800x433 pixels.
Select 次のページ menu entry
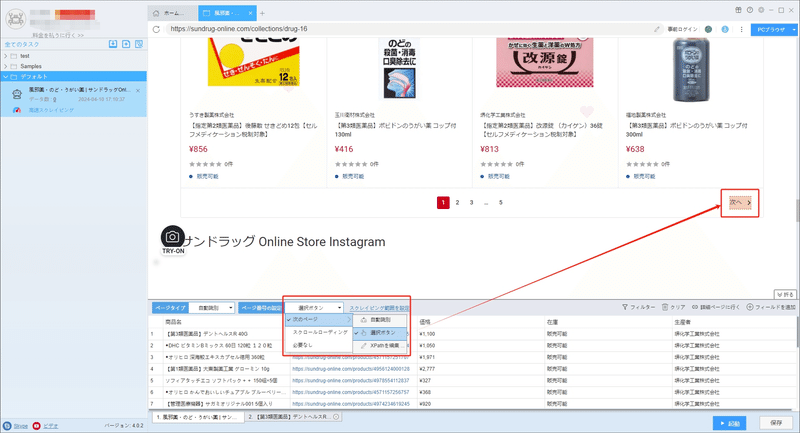[319, 319]
